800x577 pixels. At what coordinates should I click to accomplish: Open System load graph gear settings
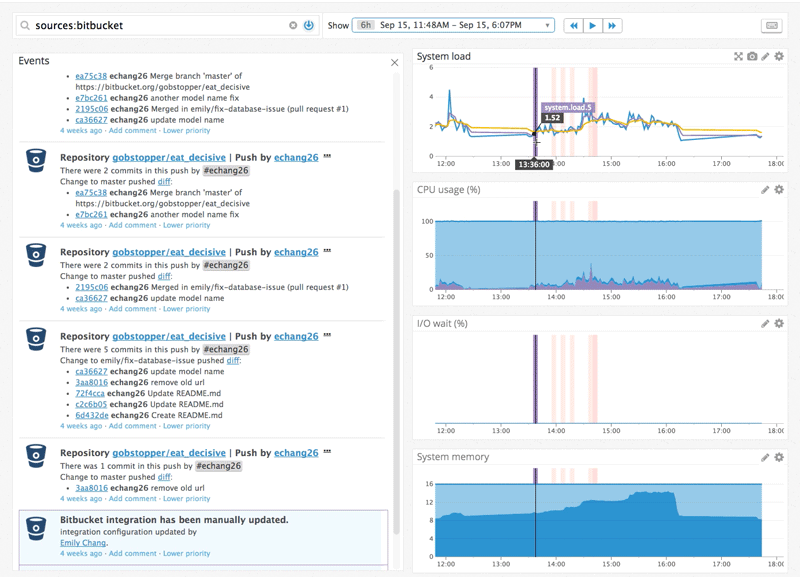[x=780, y=57]
